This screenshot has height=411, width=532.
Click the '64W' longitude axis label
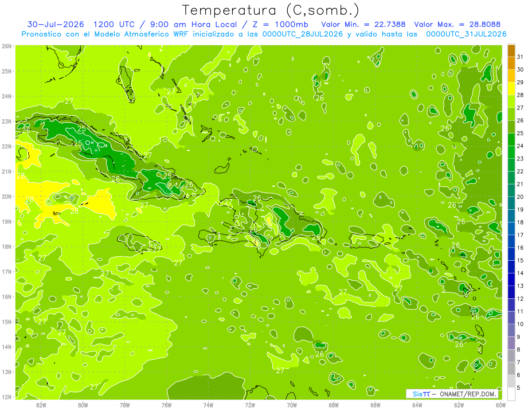[x=417, y=405]
